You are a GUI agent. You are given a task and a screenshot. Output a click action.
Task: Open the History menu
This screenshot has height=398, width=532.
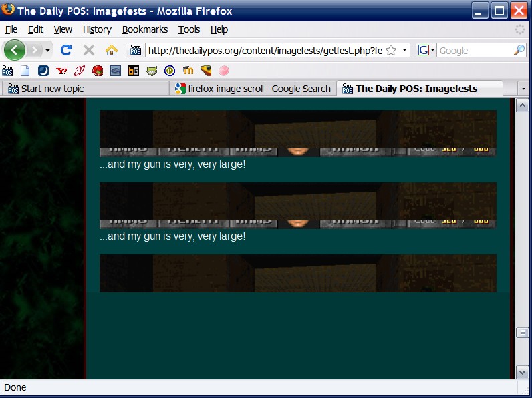click(x=97, y=30)
